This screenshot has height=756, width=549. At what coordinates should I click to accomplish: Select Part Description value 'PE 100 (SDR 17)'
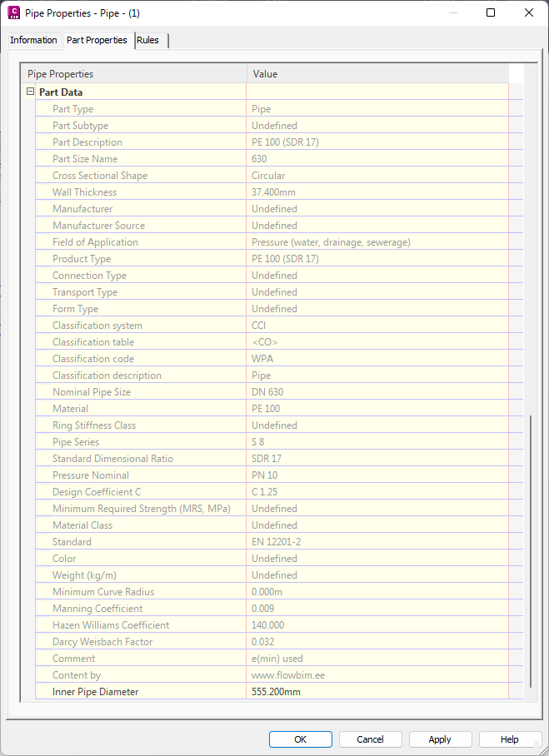(x=285, y=142)
